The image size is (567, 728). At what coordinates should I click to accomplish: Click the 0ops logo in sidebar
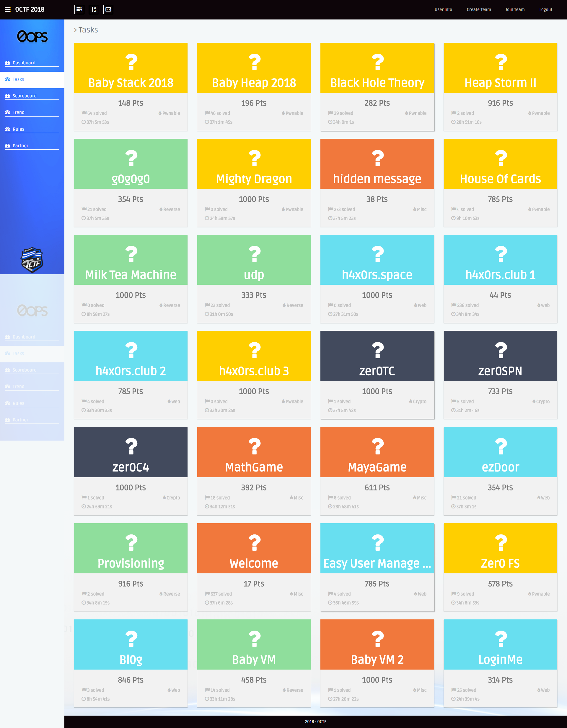32,37
